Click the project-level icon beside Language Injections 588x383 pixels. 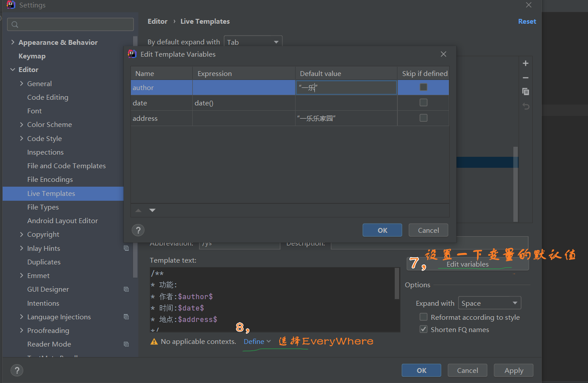coord(126,317)
